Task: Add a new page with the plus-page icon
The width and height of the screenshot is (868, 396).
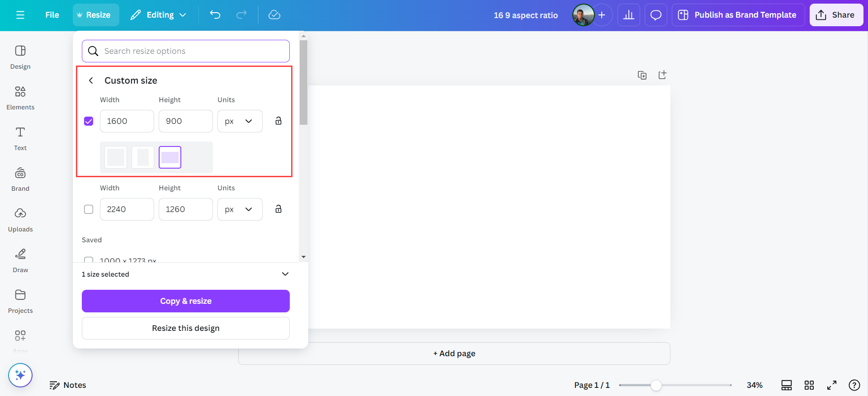Action: coord(662,75)
